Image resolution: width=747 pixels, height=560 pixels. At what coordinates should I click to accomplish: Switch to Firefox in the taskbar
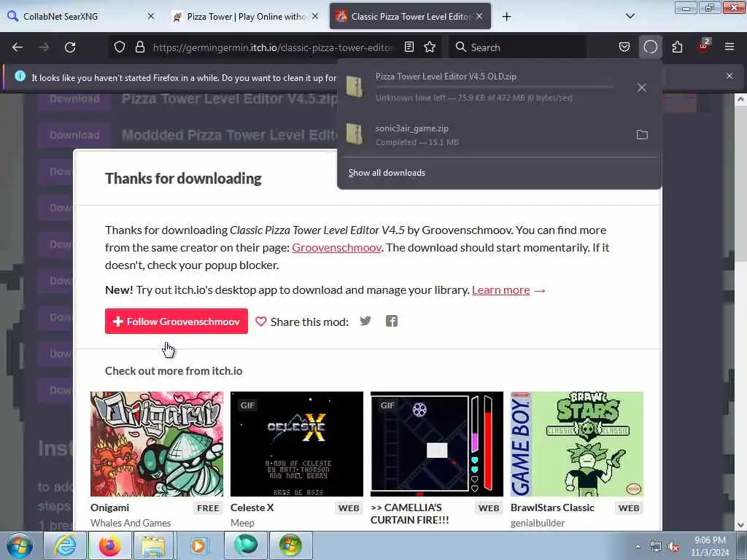(109, 545)
